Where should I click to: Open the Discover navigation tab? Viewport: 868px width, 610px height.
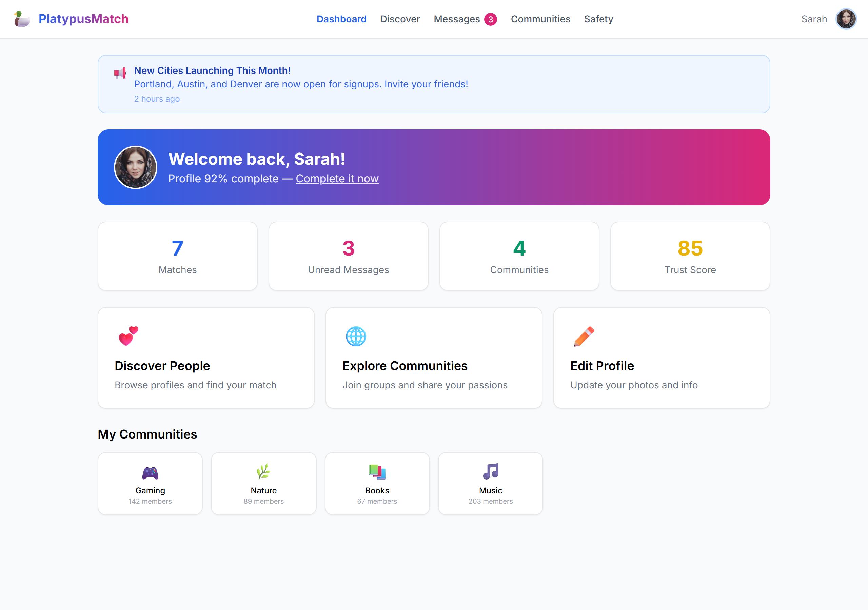(400, 19)
